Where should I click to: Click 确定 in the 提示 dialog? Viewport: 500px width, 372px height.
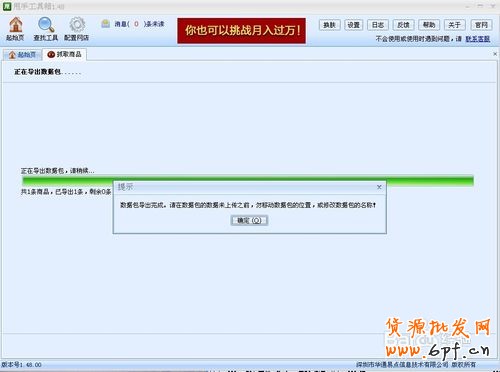(249, 220)
